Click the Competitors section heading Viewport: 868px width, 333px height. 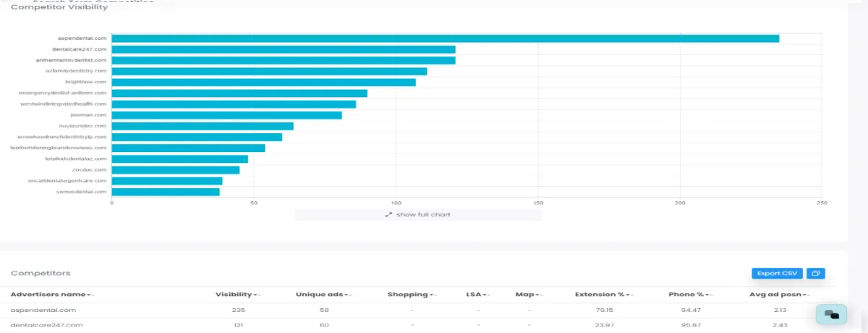tap(41, 273)
